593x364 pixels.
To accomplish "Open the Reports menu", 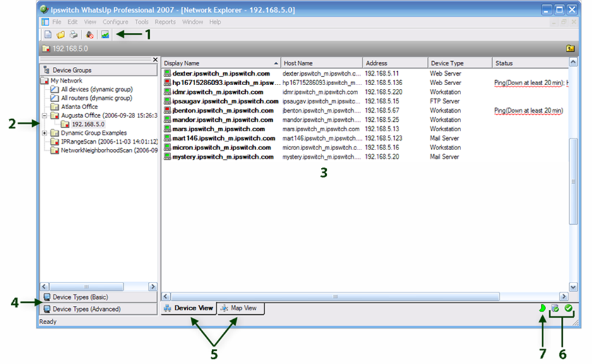I will (x=165, y=22).
